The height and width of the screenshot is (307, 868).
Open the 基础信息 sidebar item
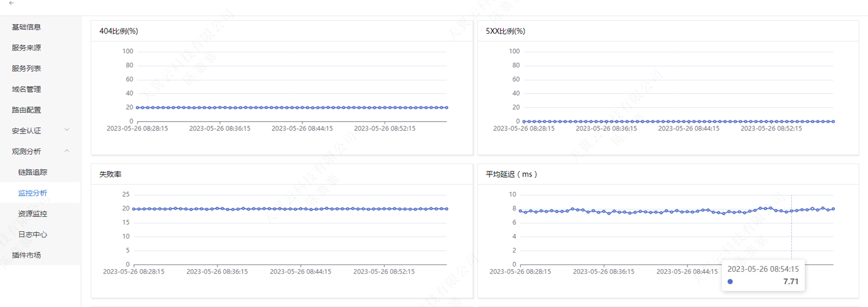coord(26,27)
